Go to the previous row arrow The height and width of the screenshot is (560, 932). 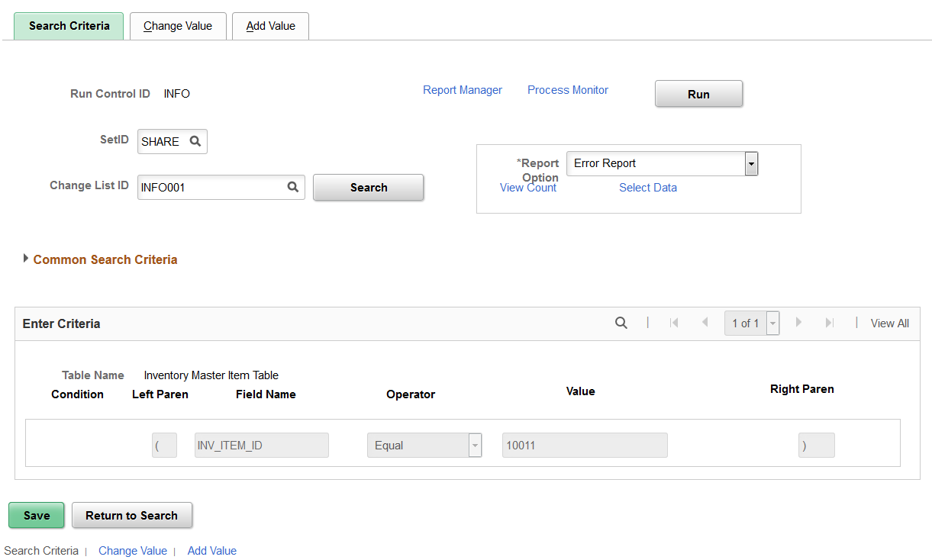point(705,323)
